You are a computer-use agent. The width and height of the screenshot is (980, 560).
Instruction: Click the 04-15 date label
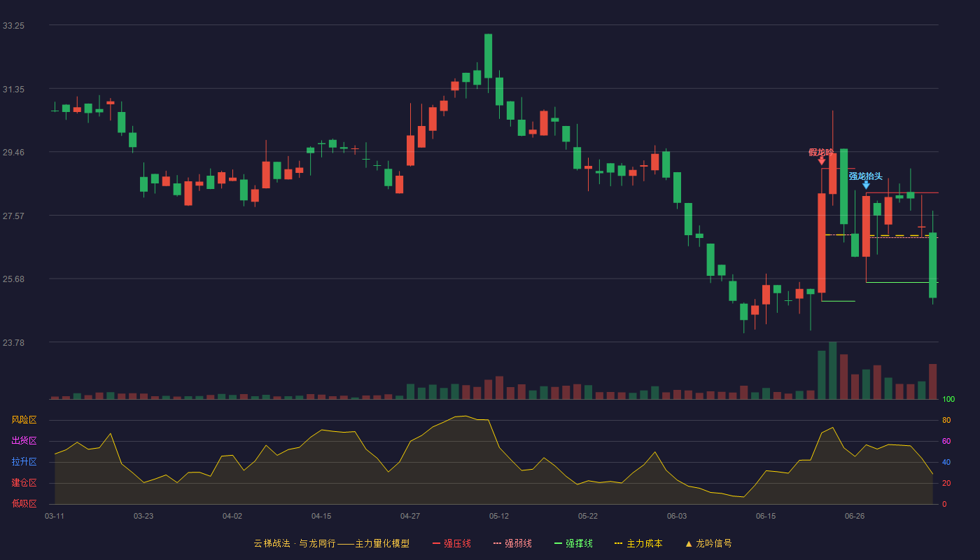pyautogui.click(x=321, y=516)
